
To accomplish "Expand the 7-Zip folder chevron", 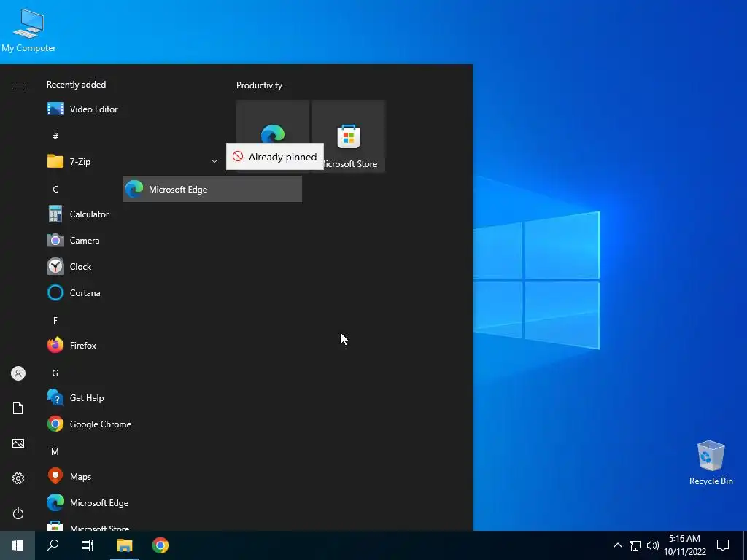I will click(214, 161).
